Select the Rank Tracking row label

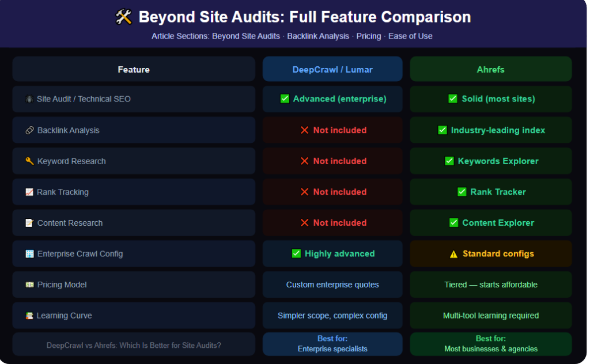pos(62,192)
